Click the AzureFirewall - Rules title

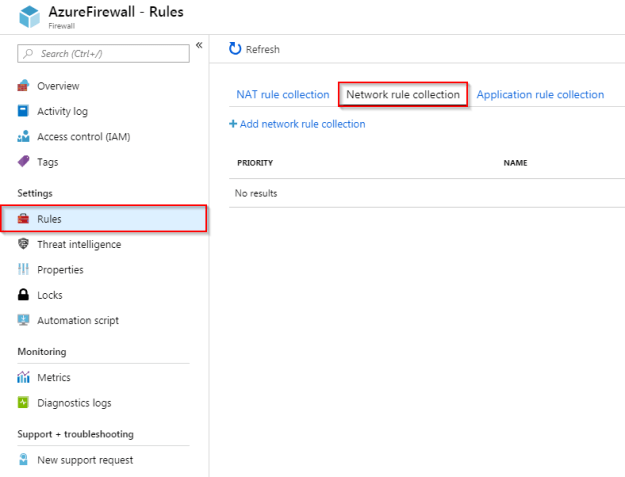click(x=116, y=12)
